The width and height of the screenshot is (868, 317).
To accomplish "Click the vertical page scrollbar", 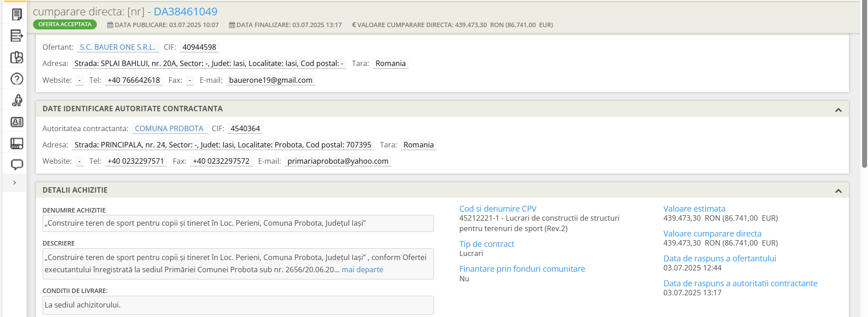I will (x=864, y=84).
